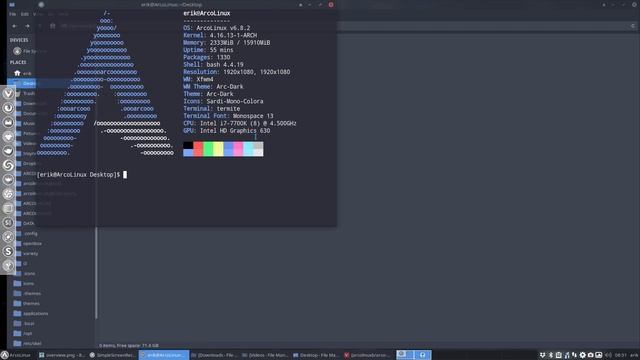Go back in the file manager toolbar
Screen dimensions: 640x360
pyautogui.click(x=15, y=26)
